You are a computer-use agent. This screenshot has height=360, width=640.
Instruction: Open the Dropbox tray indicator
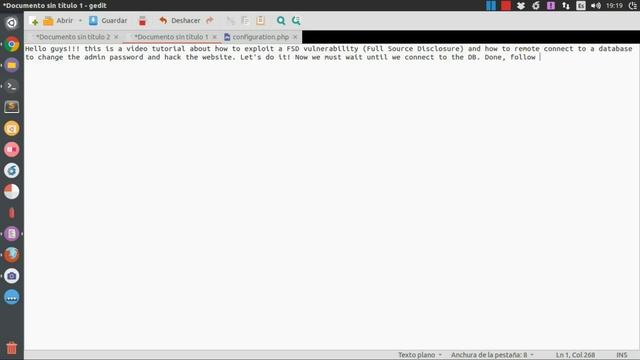click(x=521, y=5)
